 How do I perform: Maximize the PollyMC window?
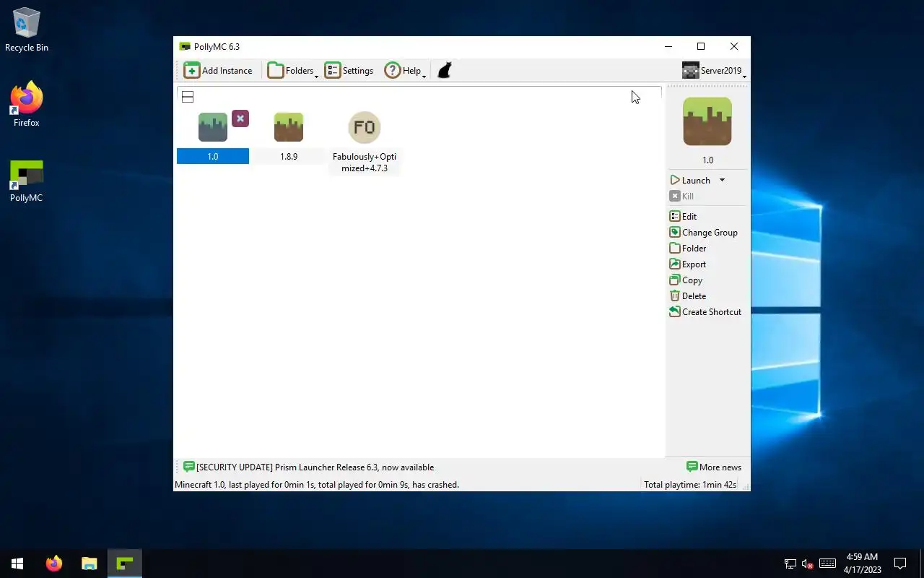click(700, 46)
